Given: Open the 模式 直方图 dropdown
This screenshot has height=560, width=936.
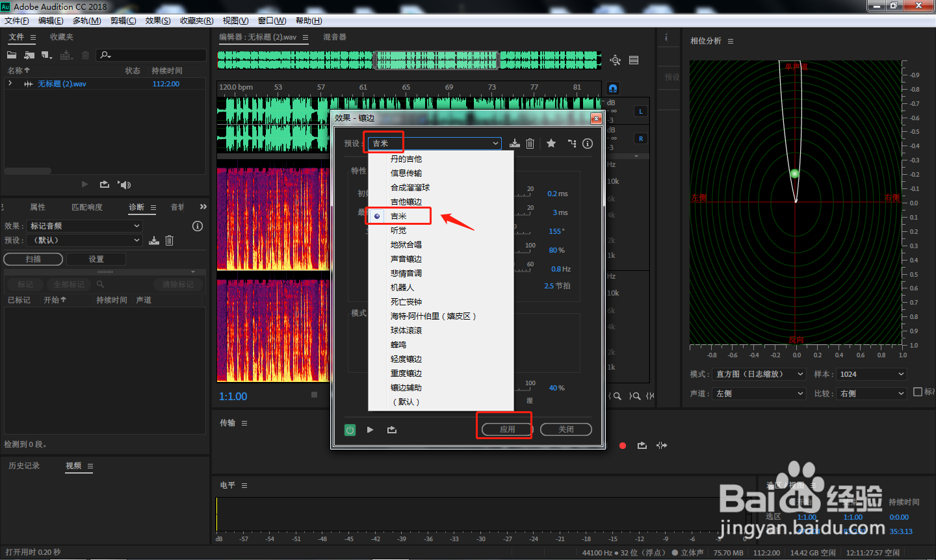Looking at the screenshot, I should [758, 374].
